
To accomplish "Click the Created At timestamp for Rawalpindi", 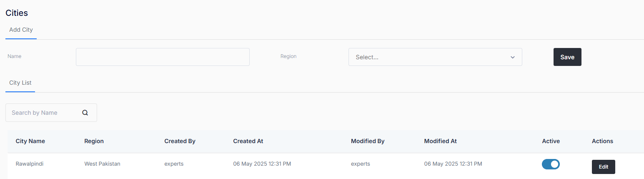I will click(262, 164).
